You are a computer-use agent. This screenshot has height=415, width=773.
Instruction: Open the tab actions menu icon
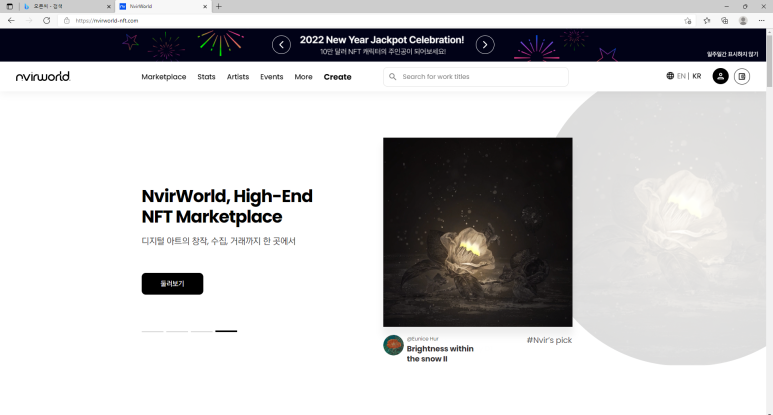coord(9,6)
